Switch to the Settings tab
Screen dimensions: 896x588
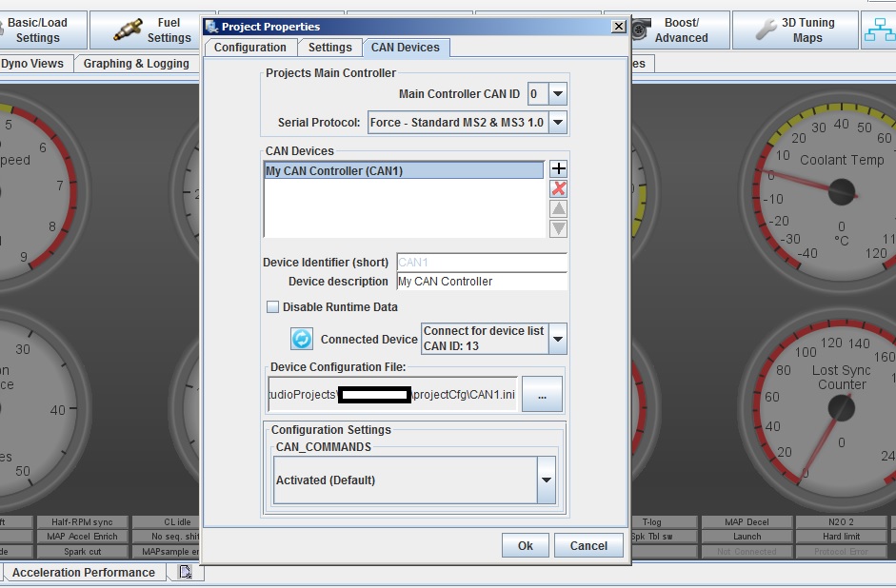[329, 48]
